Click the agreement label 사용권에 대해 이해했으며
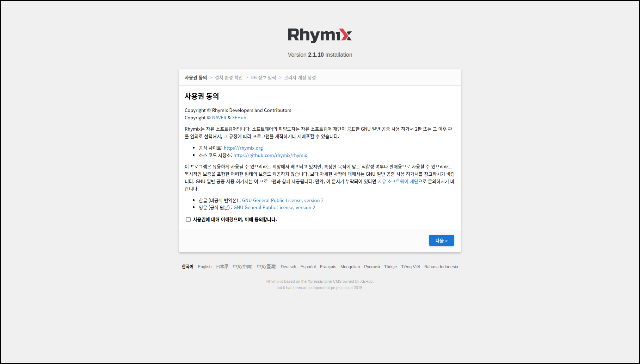The image size is (640, 364). tap(235, 220)
